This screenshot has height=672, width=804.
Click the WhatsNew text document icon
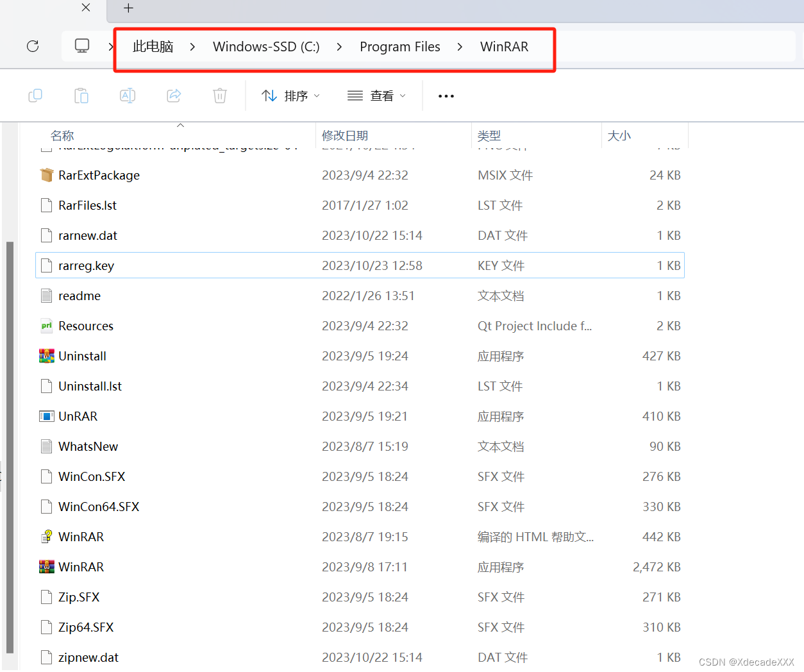click(47, 446)
